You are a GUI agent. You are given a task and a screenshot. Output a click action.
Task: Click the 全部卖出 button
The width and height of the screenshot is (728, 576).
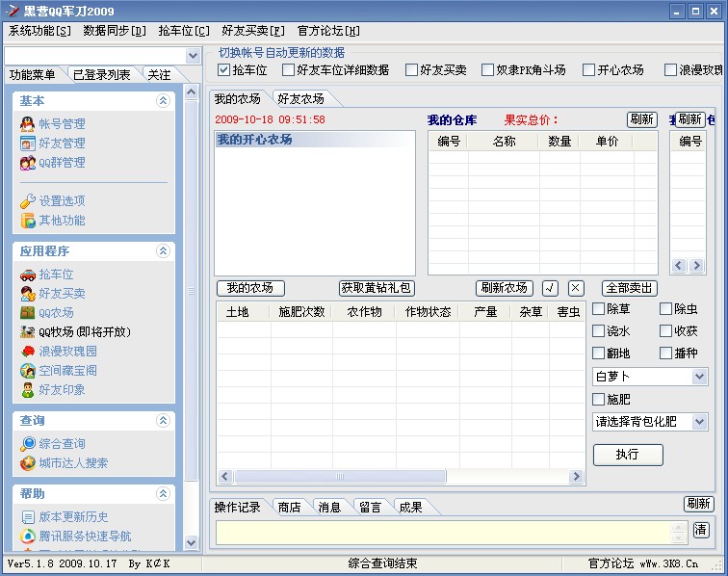coord(630,288)
